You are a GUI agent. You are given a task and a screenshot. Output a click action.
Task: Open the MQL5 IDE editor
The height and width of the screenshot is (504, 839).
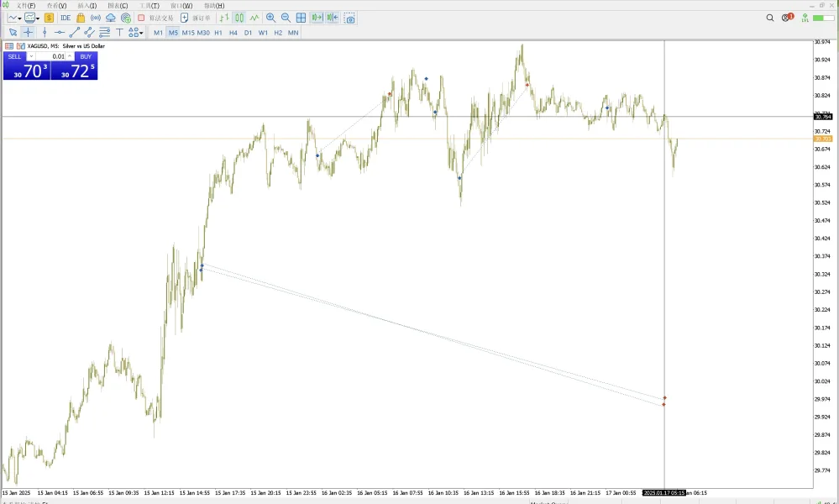coord(66,18)
